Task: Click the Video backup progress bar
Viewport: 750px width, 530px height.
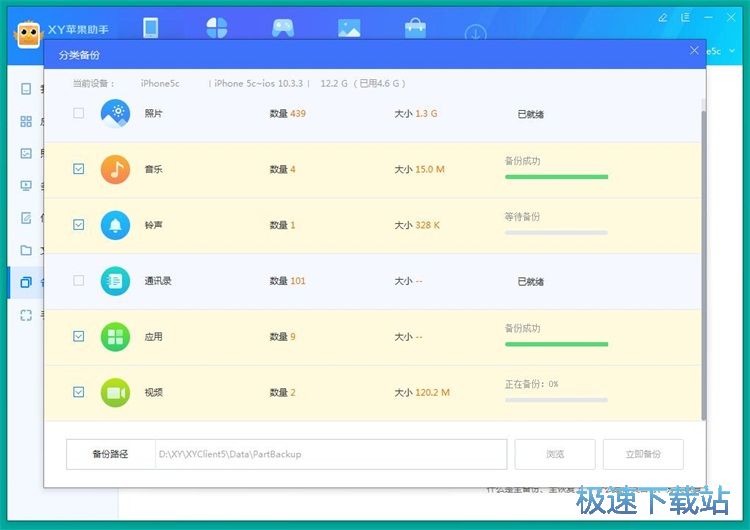Action: tap(556, 400)
